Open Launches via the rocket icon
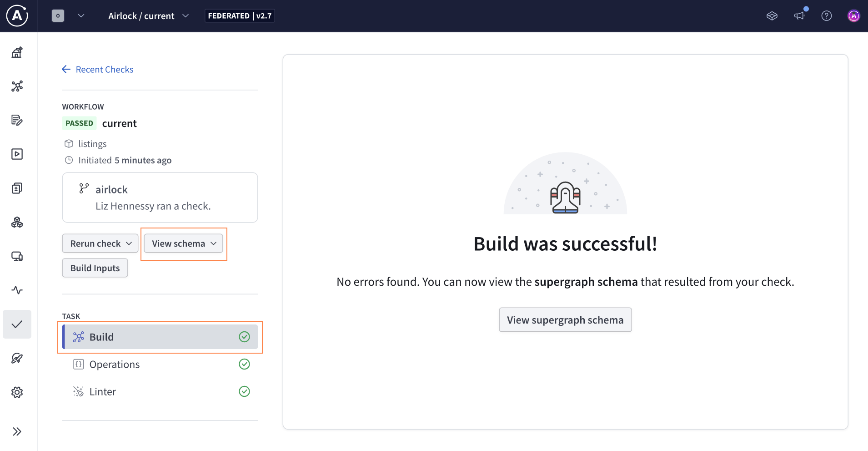The image size is (868, 451). pyautogui.click(x=17, y=358)
